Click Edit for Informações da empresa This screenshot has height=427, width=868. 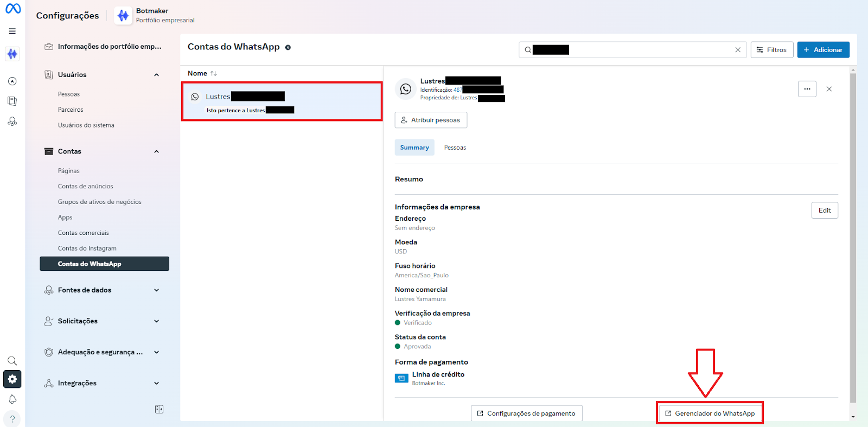[x=825, y=211]
